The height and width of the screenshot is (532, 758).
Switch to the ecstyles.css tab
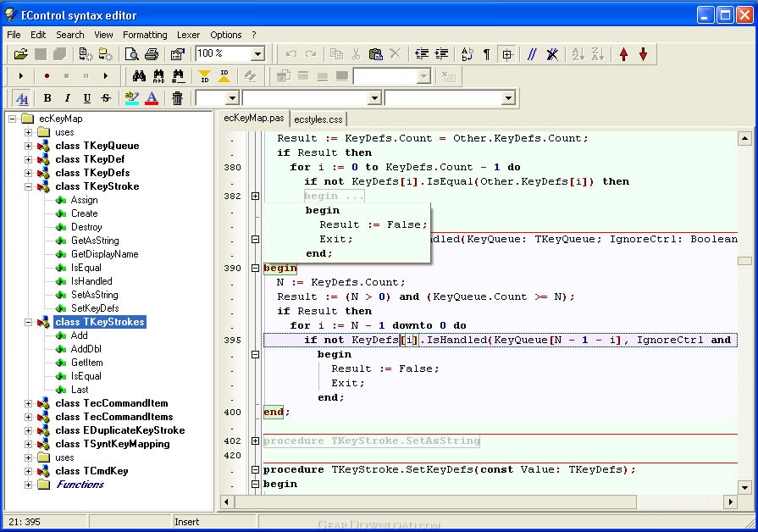tap(318, 119)
